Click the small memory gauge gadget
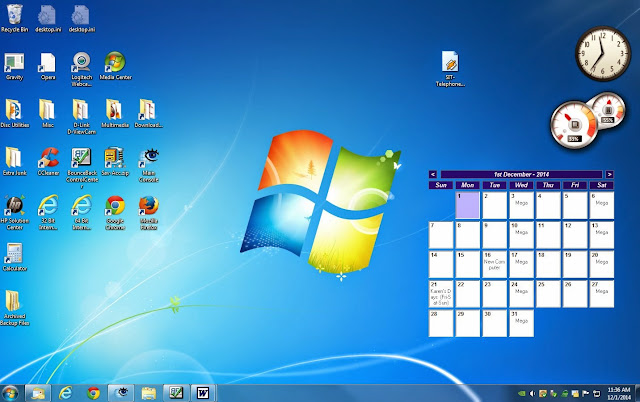640x402 pixels. [x=608, y=109]
